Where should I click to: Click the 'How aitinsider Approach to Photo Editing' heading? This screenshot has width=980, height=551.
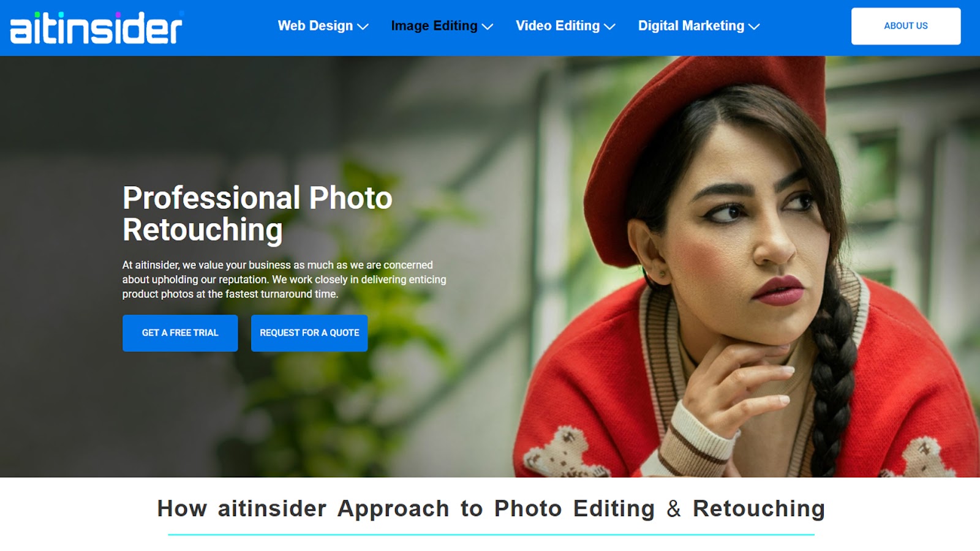click(491, 509)
